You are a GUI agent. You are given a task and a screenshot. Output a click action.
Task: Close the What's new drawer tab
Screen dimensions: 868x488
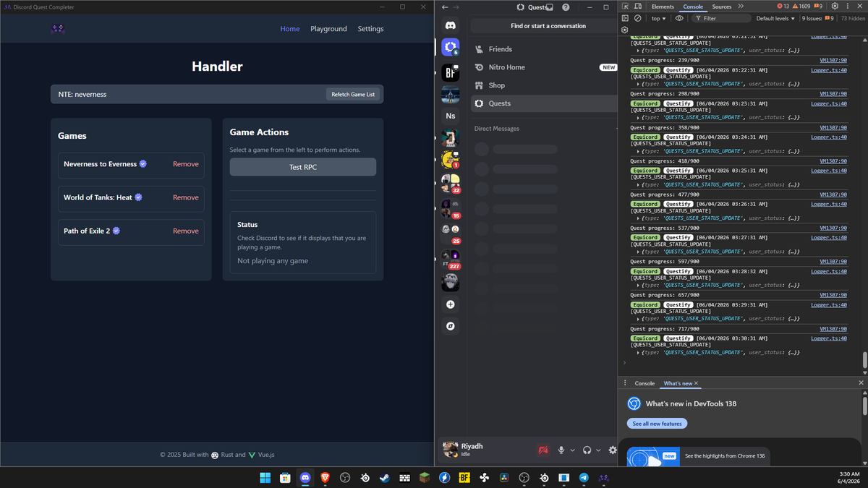(x=696, y=383)
